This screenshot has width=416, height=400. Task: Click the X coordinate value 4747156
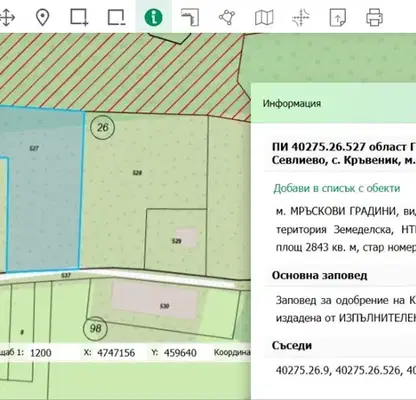tap(116, 353)
